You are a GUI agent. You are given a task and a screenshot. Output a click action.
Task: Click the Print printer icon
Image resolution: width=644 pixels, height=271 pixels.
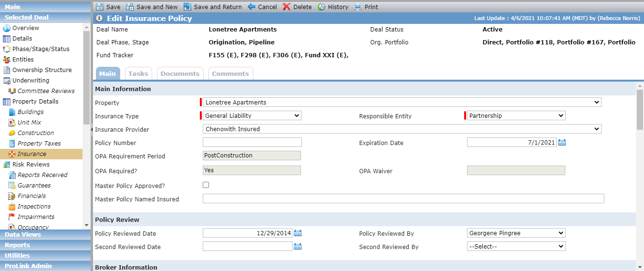point(358,7)
